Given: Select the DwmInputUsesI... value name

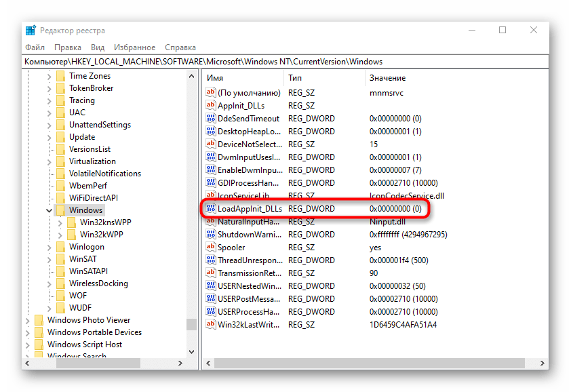Looking at the screenshot, I should [249, 157].
